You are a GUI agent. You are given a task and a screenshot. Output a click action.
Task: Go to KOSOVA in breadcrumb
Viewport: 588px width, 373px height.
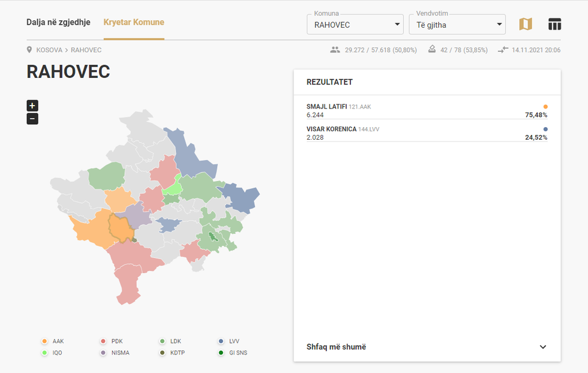click(x=49, y=50)
